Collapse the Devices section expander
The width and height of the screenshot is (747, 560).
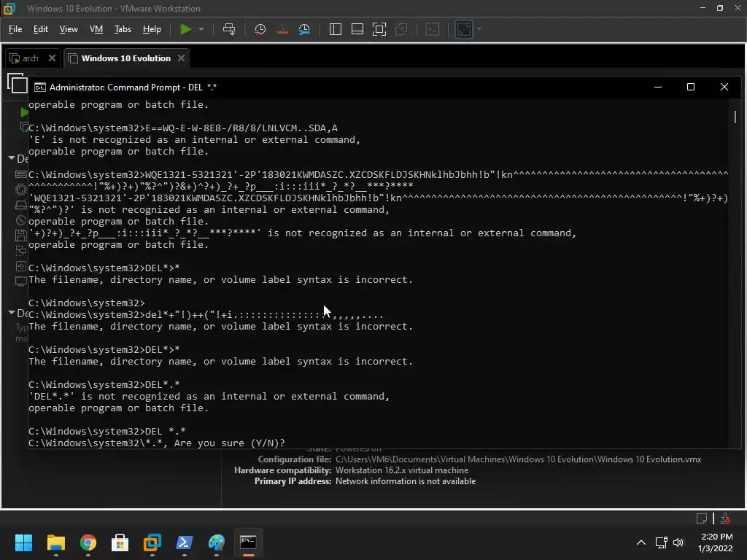point(12,157)
